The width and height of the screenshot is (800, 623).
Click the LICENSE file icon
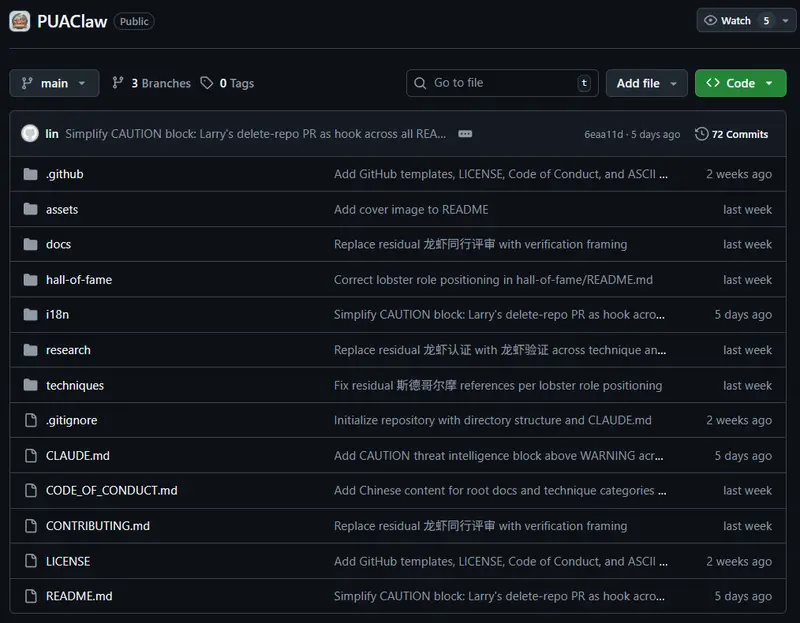pos(30,561)
